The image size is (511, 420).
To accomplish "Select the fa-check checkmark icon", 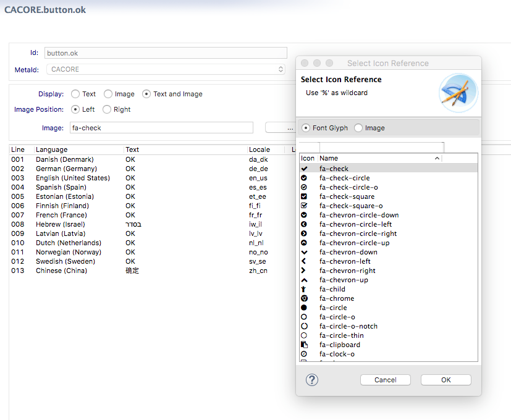I will 304,169.
